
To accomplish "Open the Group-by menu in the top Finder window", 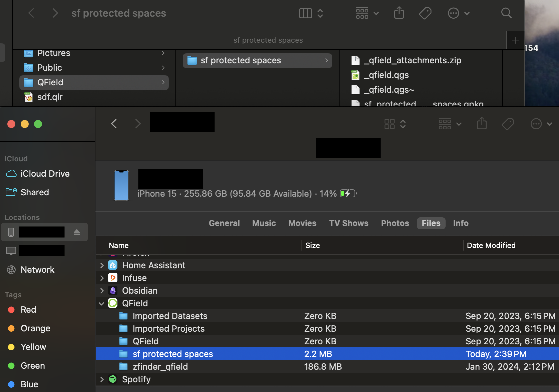I will (367, 13).
